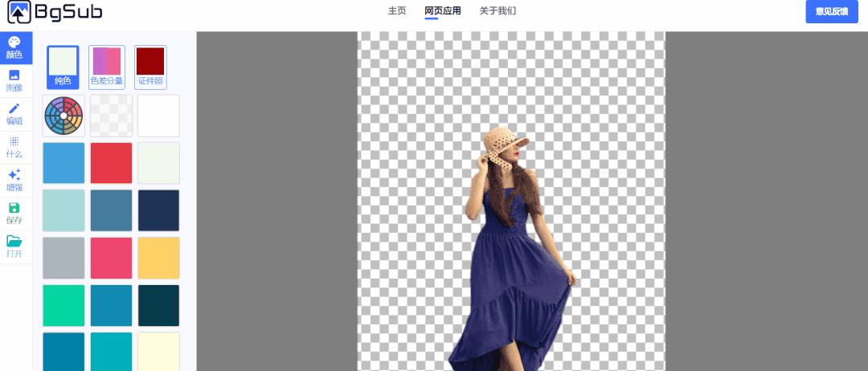This screenshot has height=371, width=868.
Task: Switch to 证件照 ID photo mode
Action: 150,67
